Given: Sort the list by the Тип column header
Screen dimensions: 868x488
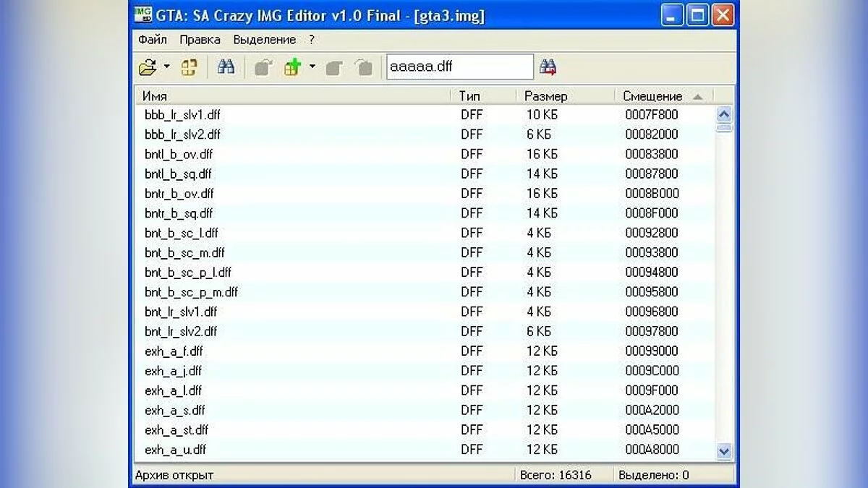Looking at the screenshot, I should click(x=482, y=95).
